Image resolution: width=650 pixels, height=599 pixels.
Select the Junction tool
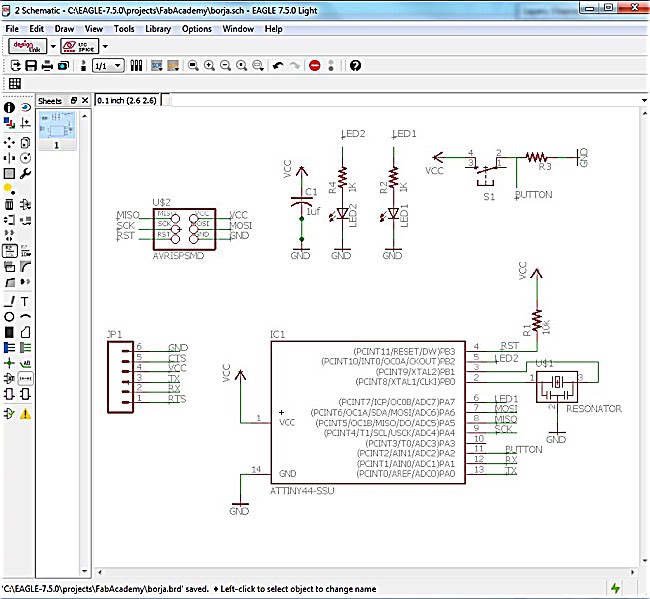click(9, 363)
